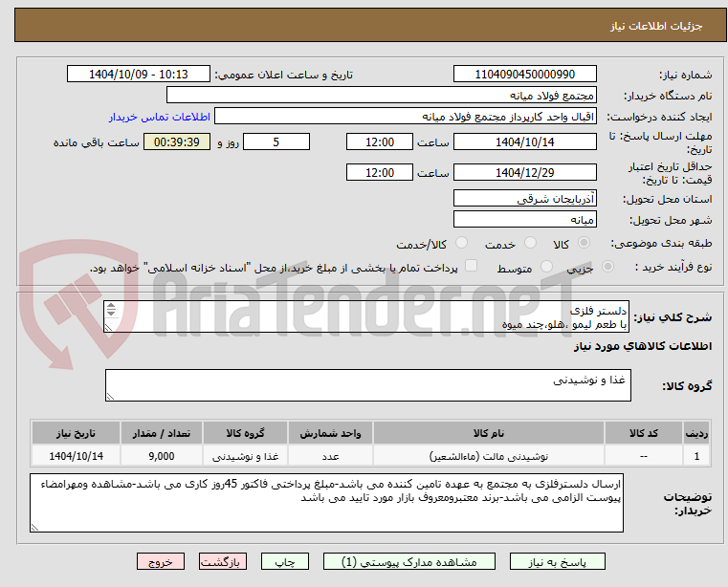728x587 pixels.
Task: Click the ردیف column header
Action: [x=696, y=433]
